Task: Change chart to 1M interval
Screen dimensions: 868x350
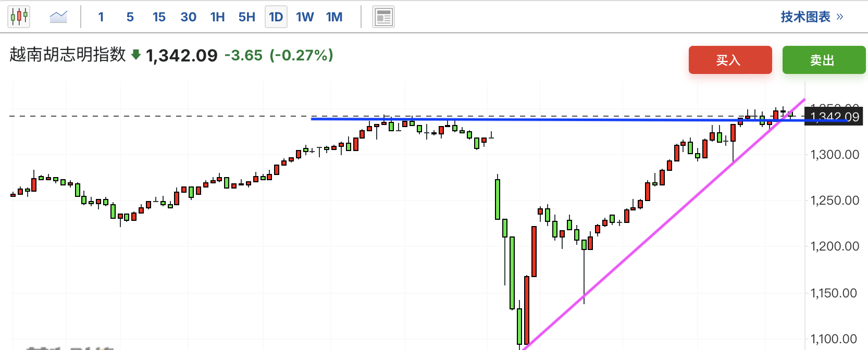Action: 334,17
